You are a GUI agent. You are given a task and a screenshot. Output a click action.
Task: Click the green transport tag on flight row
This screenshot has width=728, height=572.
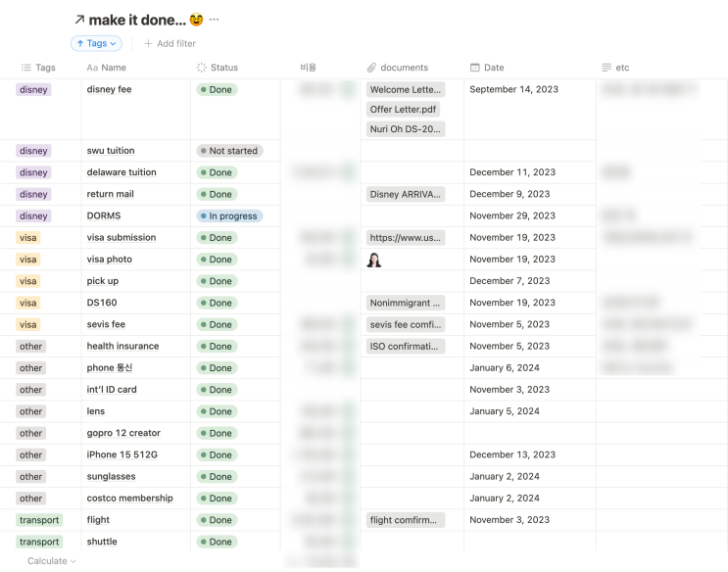click(x=39, y=520)
